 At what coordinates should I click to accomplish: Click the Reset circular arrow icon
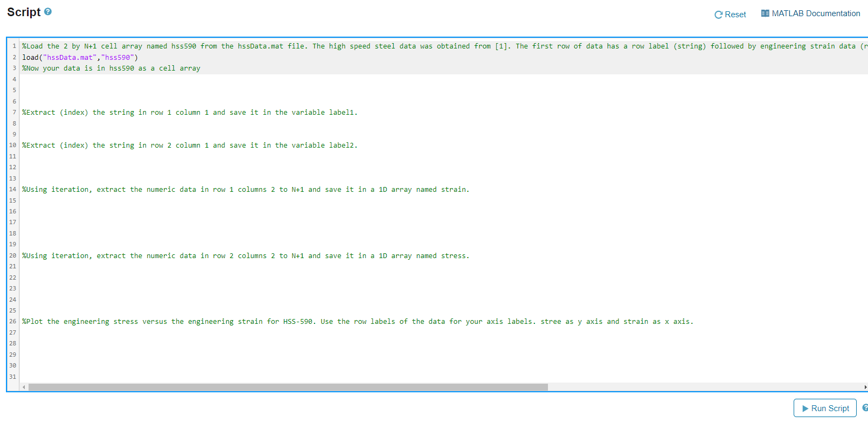718,15
